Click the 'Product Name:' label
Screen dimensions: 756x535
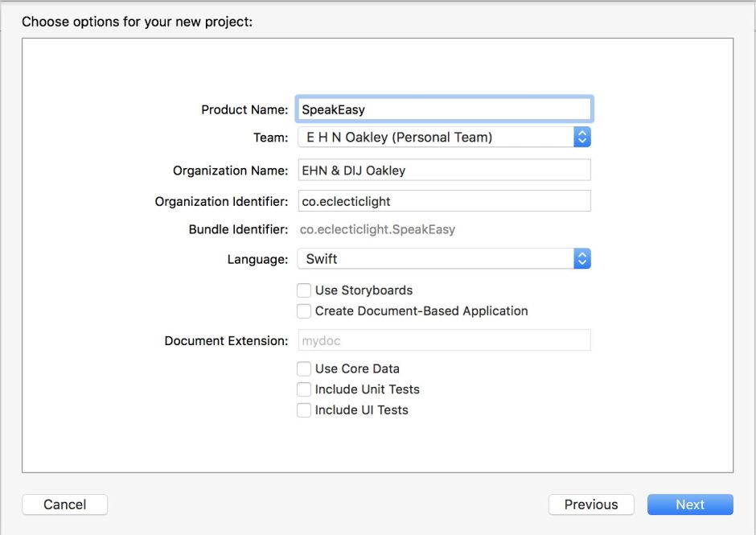click(244, 109)
